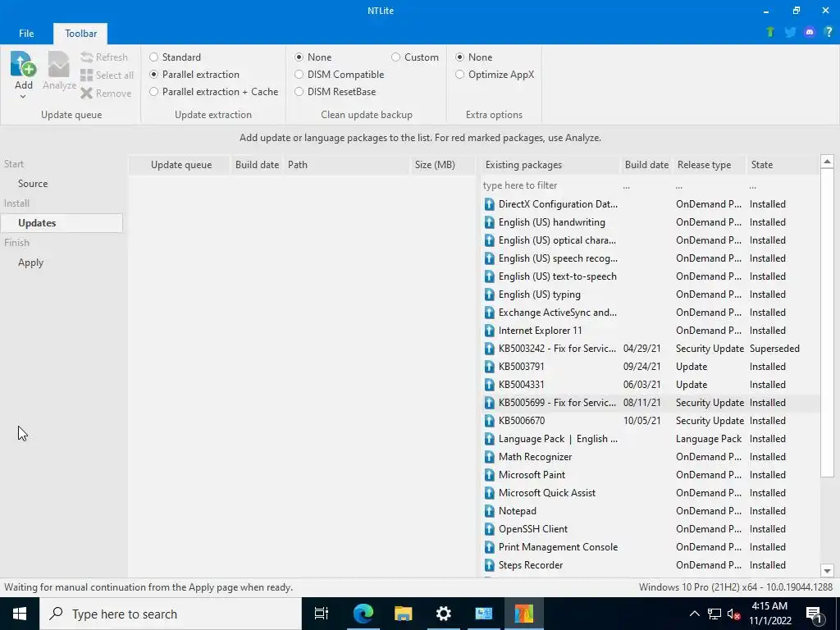This screenshot has width=840, height=630.
Task: Click the Internet Explorer 11 package icon
Action: pyautogui.click(x=489, y=331)
